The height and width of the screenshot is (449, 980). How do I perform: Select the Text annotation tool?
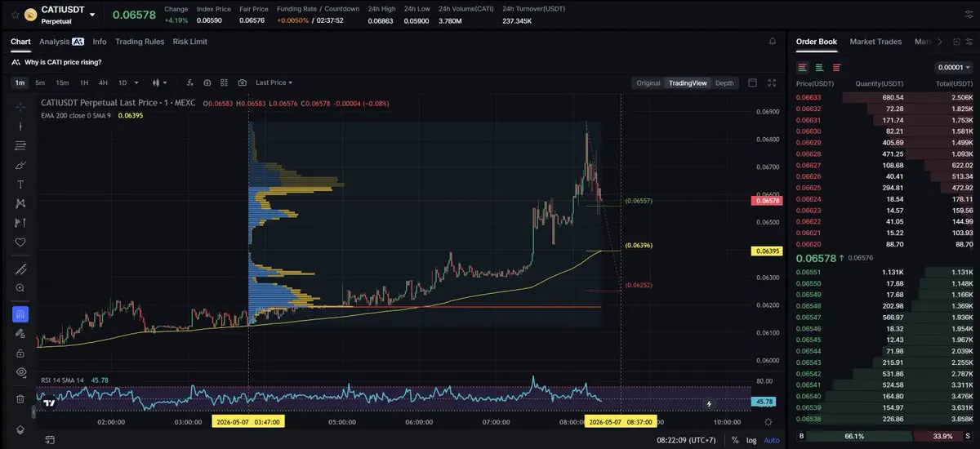tap(20, 184)
